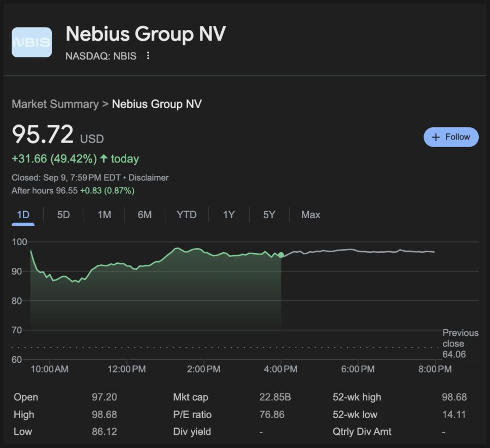Click the green 4:00 PM closing point marker
This screenshot has height=448, width=490.
[x=281, y=255]
